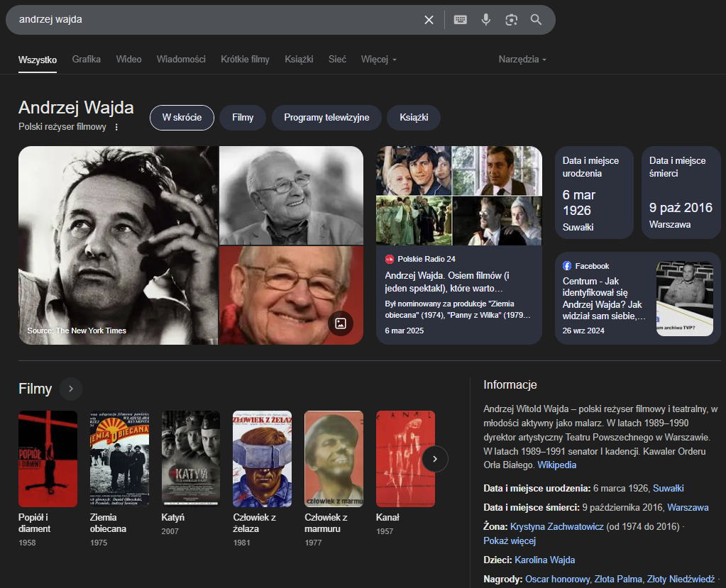
Task: Open the Krótkie filmy tab
Action: [x=245, y=60]
